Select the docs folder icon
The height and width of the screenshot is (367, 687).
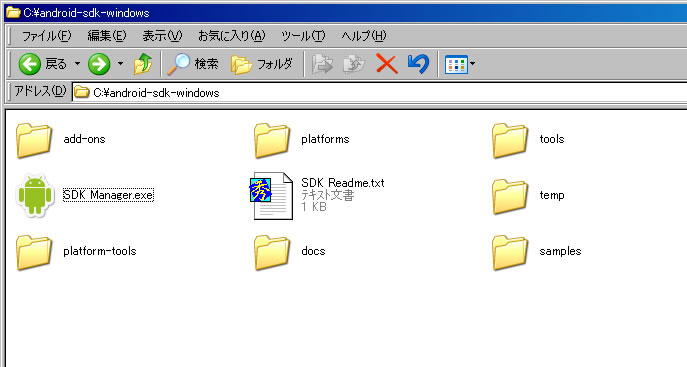click(x=272, y=252)
